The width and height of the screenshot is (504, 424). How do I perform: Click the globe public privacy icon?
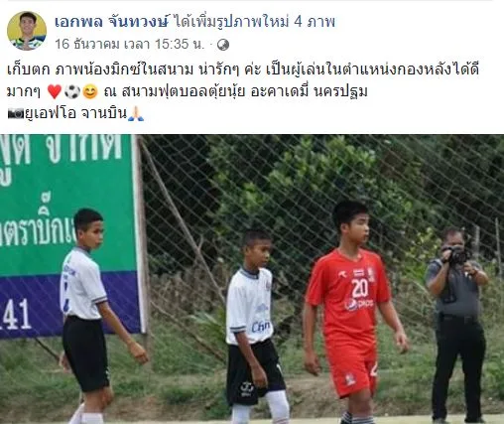tap(223, 45)
